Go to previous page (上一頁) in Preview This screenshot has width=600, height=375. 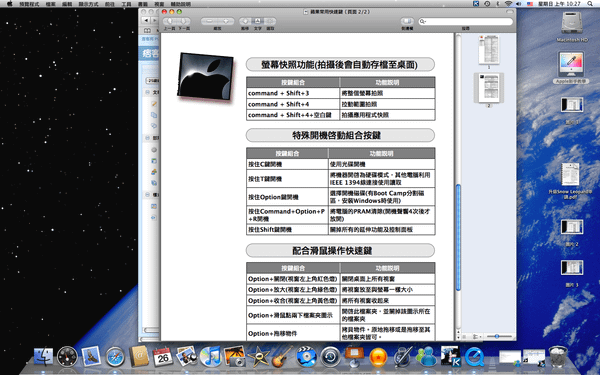point(170,21)
